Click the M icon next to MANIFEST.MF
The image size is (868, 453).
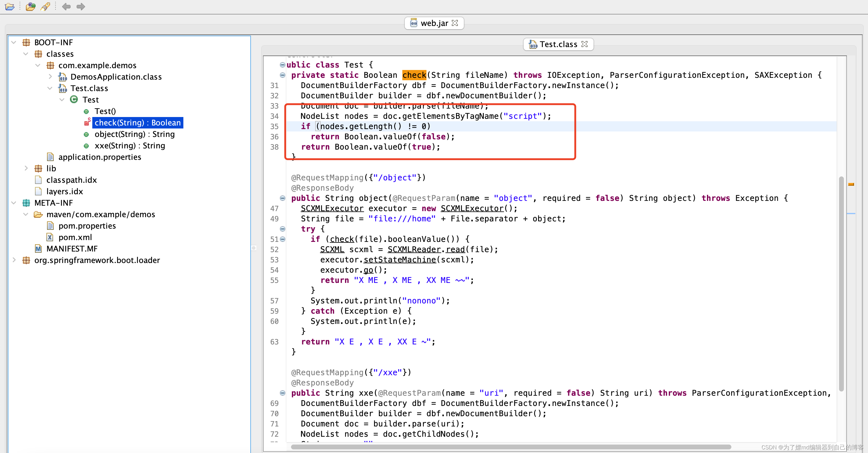pos(38,249)
